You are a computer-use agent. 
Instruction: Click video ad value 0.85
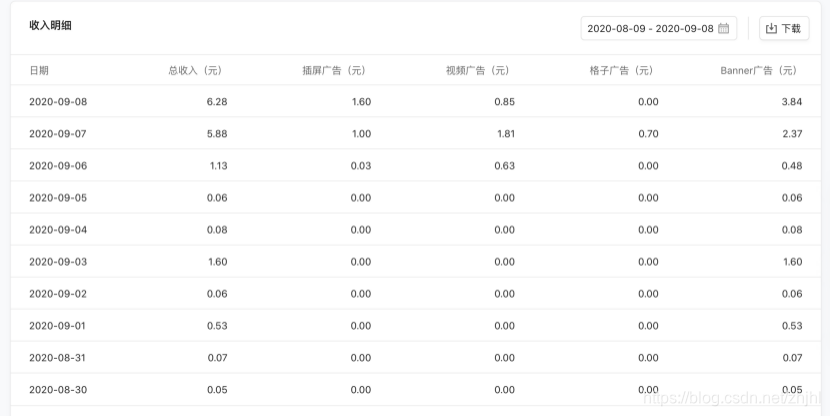coord(504,102)
